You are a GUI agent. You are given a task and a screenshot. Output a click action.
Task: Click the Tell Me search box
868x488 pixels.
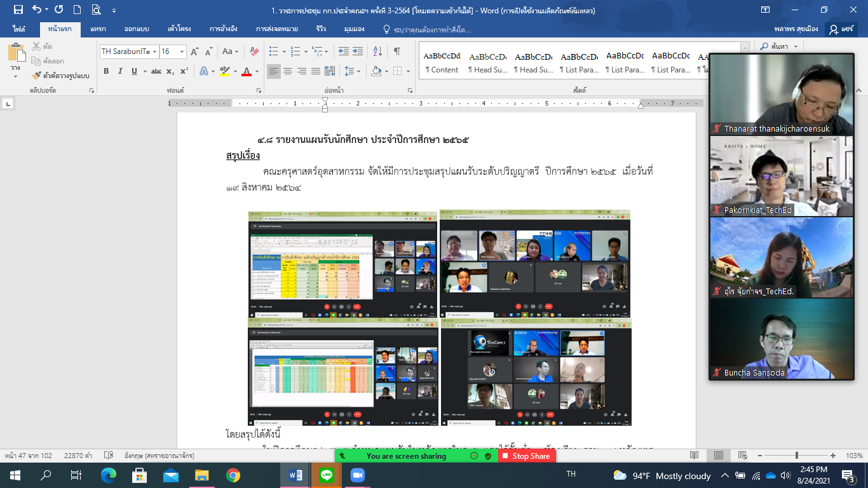click(427, 29)
